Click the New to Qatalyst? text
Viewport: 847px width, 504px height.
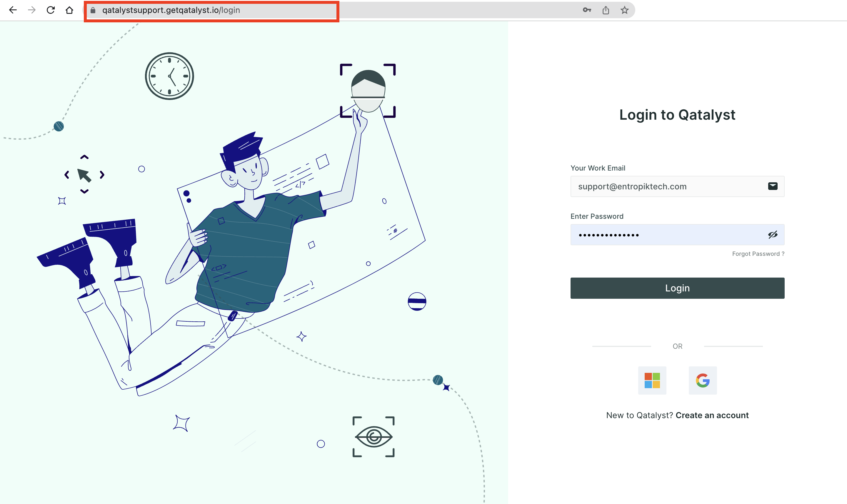[639, 415]
